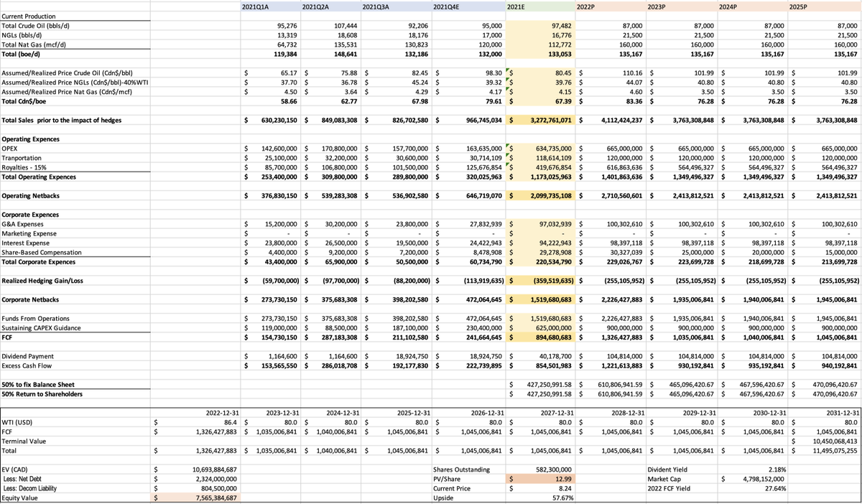Select the Operating Expences section heading

(x=32, y=139)
